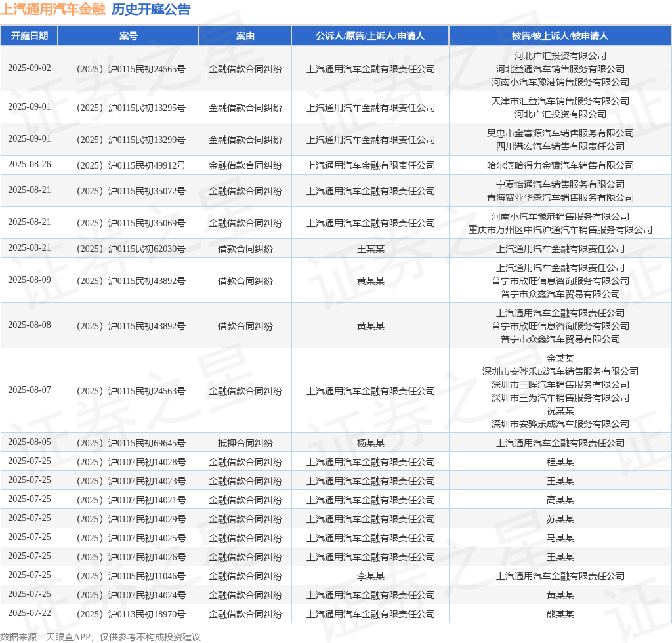Click defendant 天津市汇益汽车销售服务有限公司
The height and width of the screenshot is (643, 672).
point(560,101)
